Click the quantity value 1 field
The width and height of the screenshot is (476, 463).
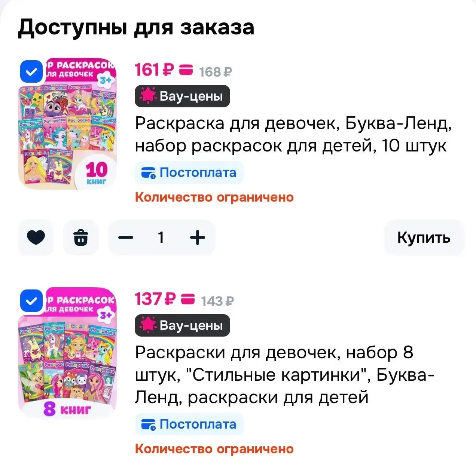click(x=161, y=237)
